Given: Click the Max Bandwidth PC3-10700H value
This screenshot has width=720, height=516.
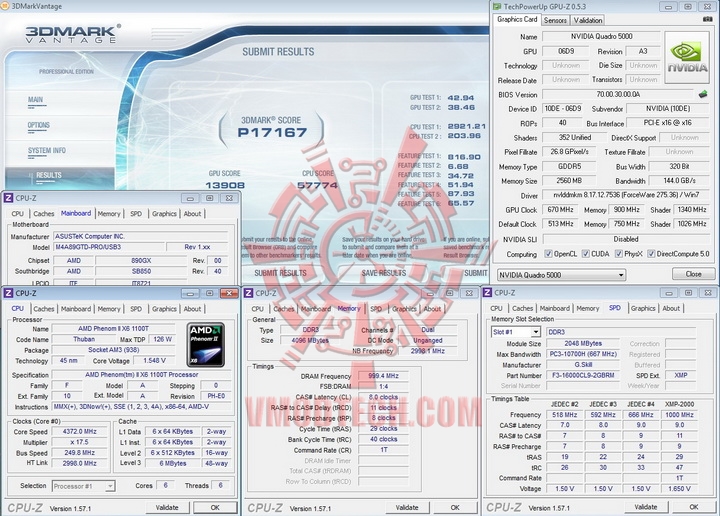Looking at the screenshot, I should point(583,354).
